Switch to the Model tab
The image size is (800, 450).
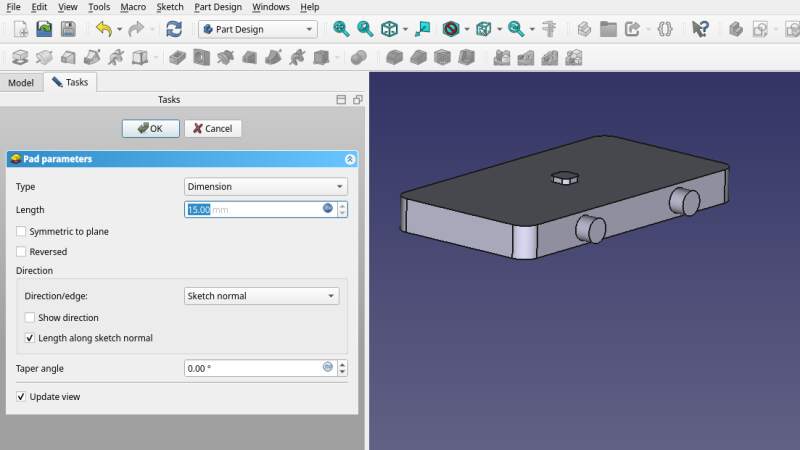tap(21, 83)
